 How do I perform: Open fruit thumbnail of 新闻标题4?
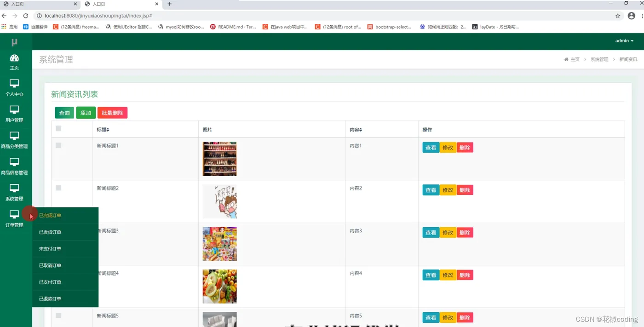tap(219, 287)
